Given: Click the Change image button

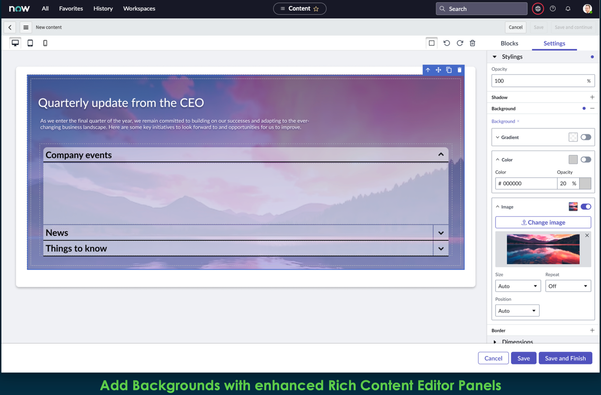Looking at the screenshot, I should pos(543,222).
